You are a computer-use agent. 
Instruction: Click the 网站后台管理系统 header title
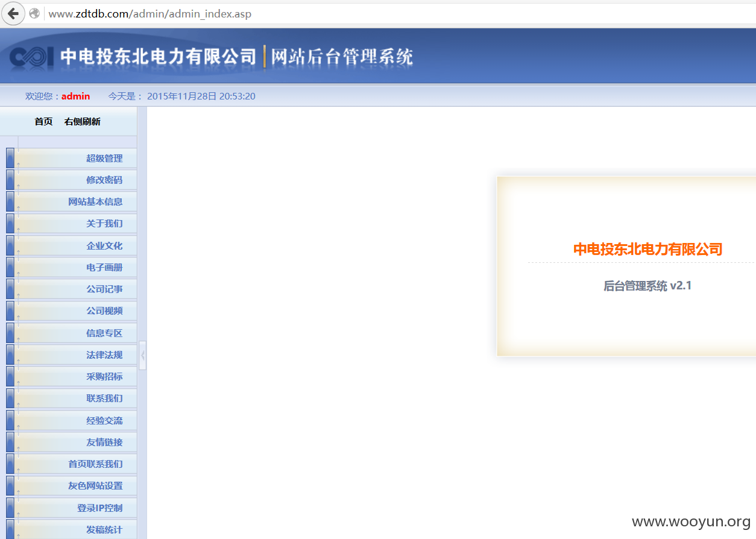pyautogui.click(x=342, y=57)
